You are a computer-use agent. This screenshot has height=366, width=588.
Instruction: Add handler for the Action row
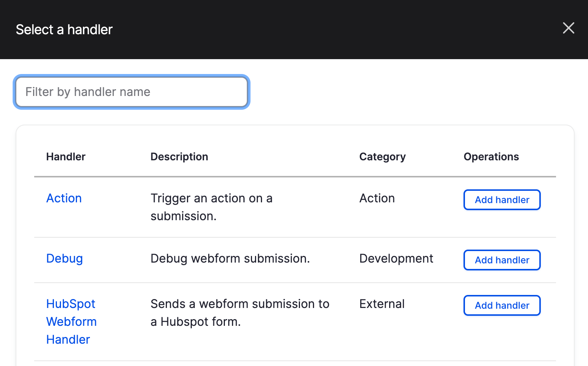click(x=502, y=200)
